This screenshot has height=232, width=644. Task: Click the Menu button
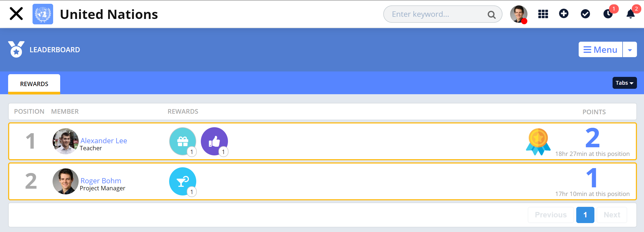click(x=600, y=50)
